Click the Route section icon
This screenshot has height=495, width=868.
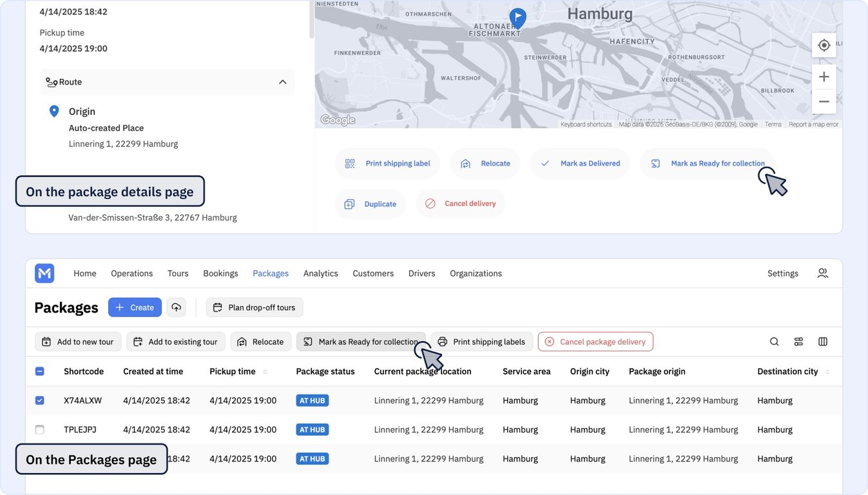tap(52, 82)
